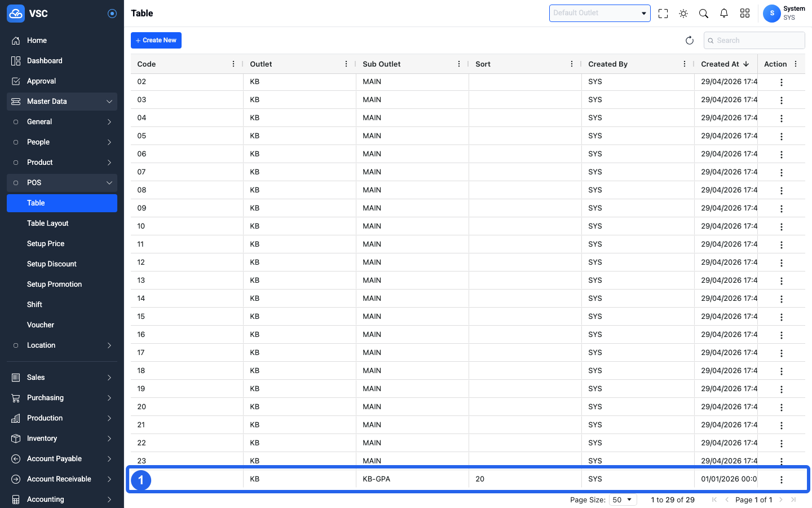Open action menu for row 20
The height and width of the screenshot is (508, 812).
coord(782,408)
